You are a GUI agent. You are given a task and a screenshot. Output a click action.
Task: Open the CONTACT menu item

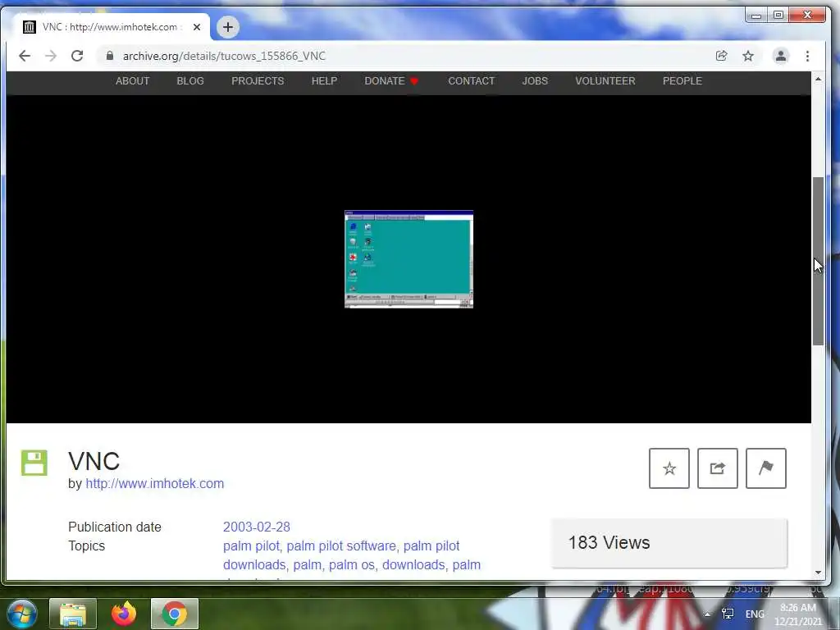(472, 81)
